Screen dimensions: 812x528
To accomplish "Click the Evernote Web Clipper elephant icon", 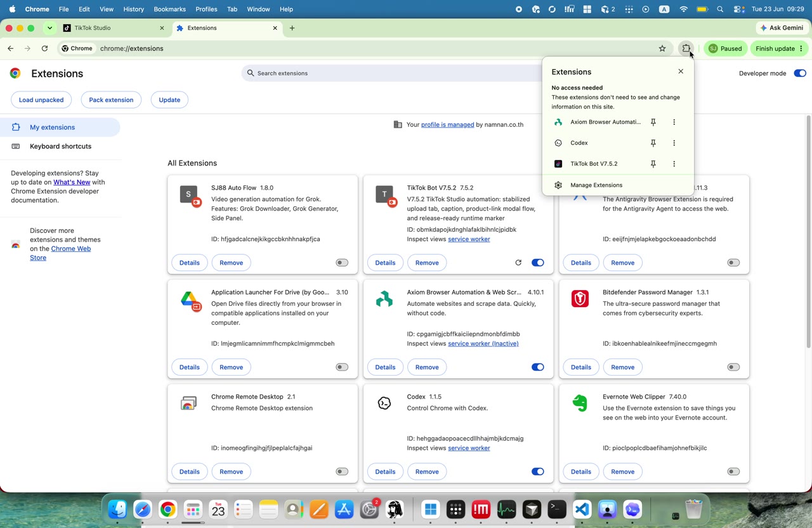I will pos(580,403).
